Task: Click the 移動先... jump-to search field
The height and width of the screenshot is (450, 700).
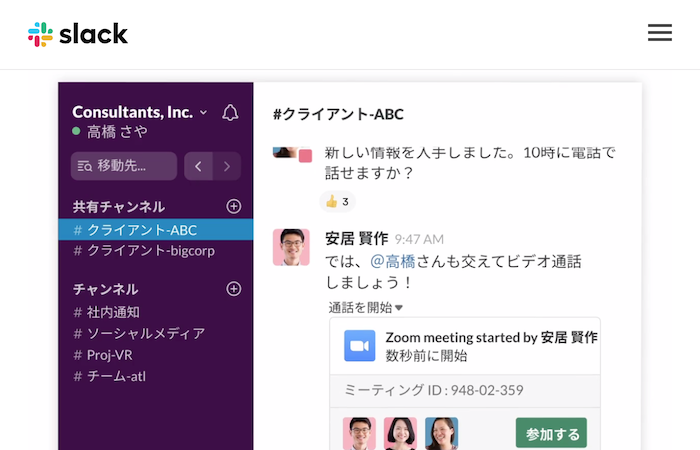Action: point(124,166)
